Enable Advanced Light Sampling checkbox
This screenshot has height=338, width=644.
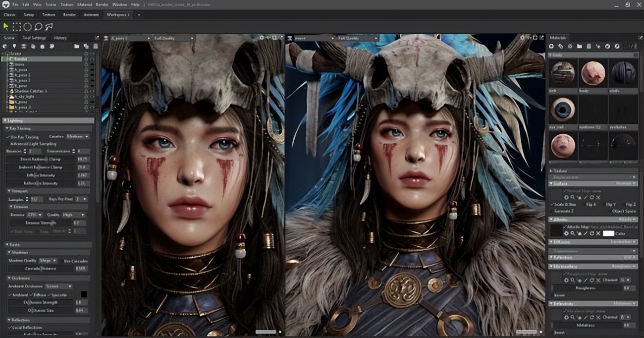(x=8, y=144)
